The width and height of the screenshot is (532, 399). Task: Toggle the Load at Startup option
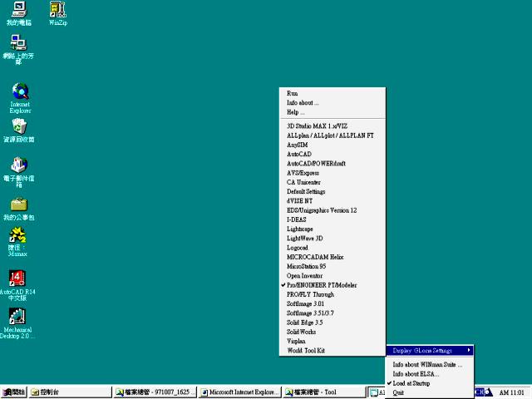430,383
